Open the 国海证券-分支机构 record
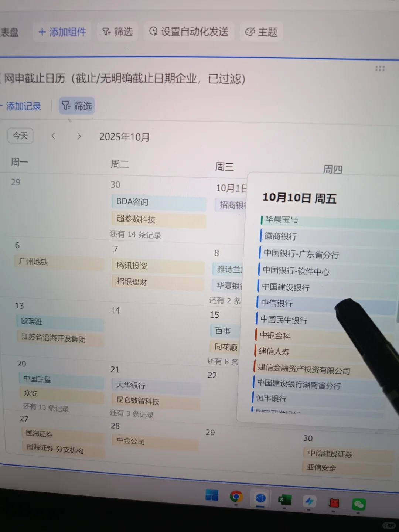This screenshot has height=532, width=399. (63, 449)
